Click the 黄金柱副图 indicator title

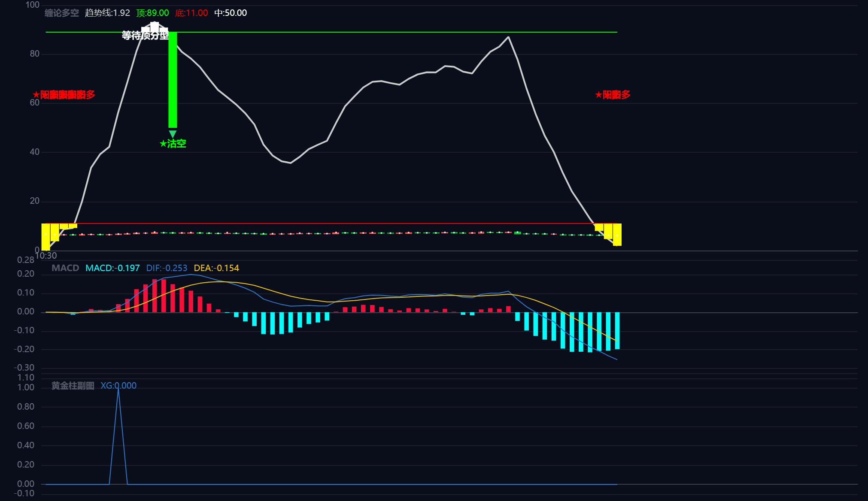click(x=73, y=386)
